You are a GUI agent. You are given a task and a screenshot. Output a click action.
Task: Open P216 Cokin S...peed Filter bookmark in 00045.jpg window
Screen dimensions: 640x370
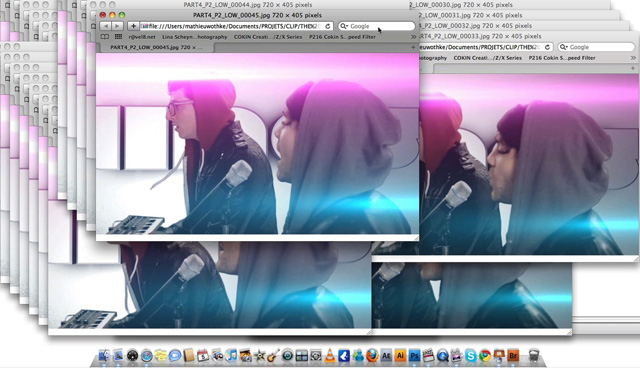342,37
